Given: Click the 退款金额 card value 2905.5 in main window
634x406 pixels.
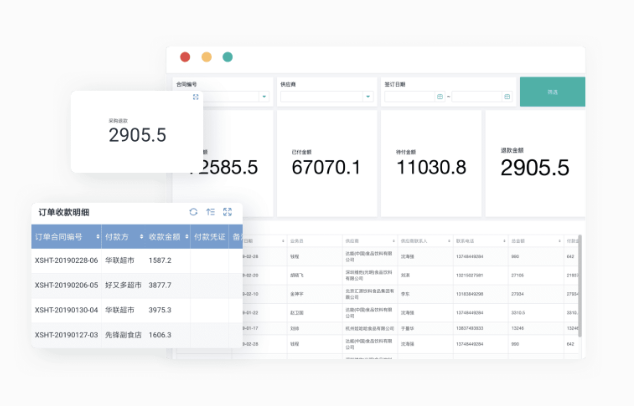Looking at the screenshot, I should pyautogui.click(x=535, y=168).
